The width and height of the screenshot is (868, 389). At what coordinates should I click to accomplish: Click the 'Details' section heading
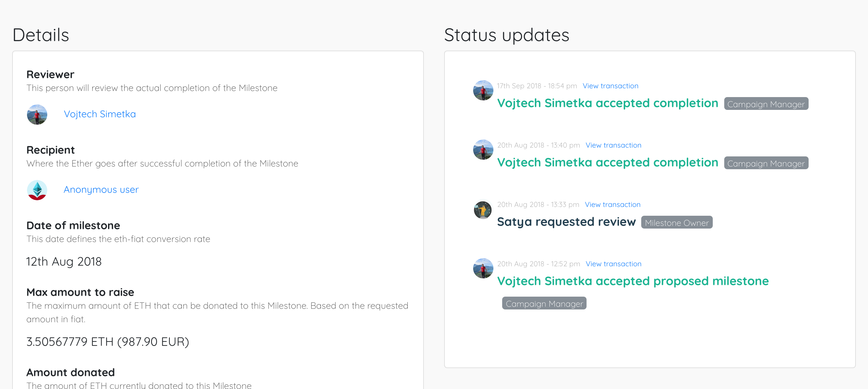(41, 35)
